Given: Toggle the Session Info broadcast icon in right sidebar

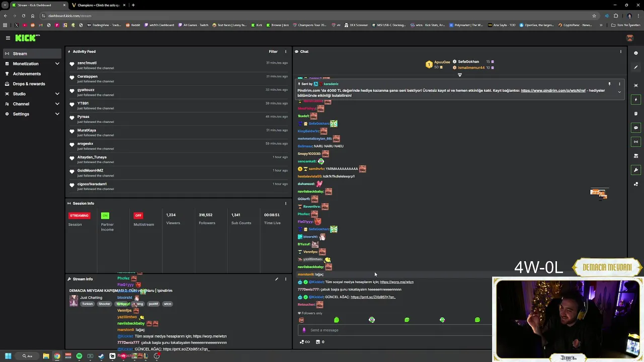Looking at the screenshot, I should pos(635,142).
